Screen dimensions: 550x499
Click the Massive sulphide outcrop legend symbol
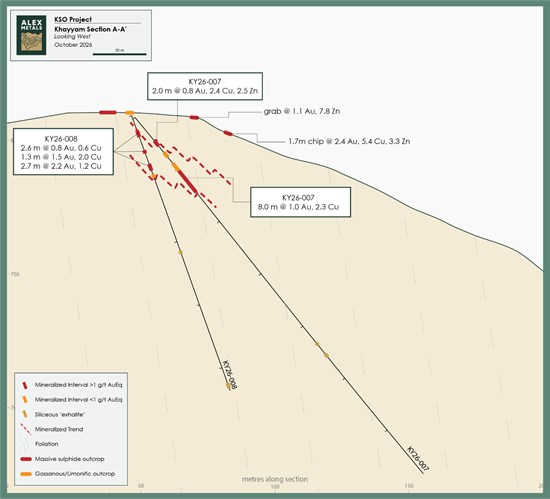(26, 459)
